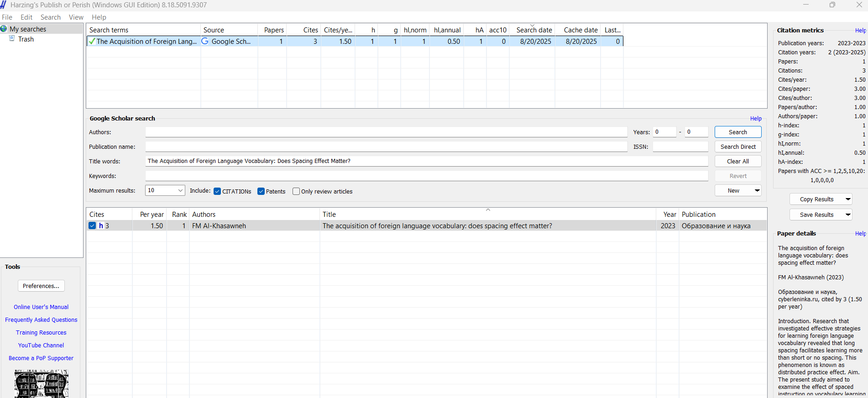Click the Authors input field
Viewport: 868px width, 398px height.
pyautogui.click(x=386, y=132)
